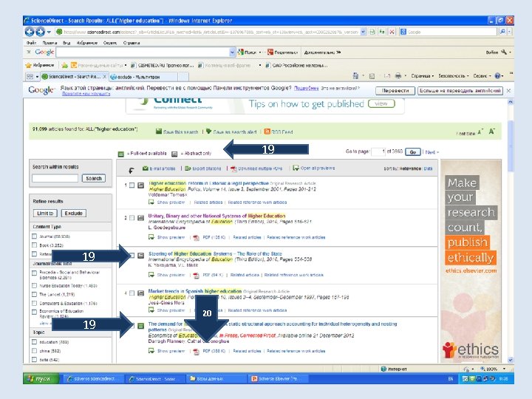Screen dimensions: 532x399
Task: Click in the Go to page number field
Action: [x=378, y=151]
